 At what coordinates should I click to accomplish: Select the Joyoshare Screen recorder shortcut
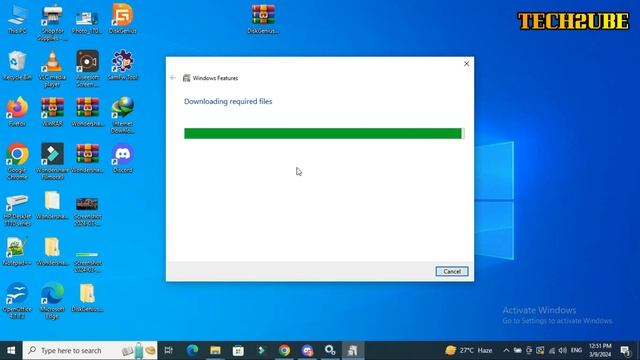point(87,69)
